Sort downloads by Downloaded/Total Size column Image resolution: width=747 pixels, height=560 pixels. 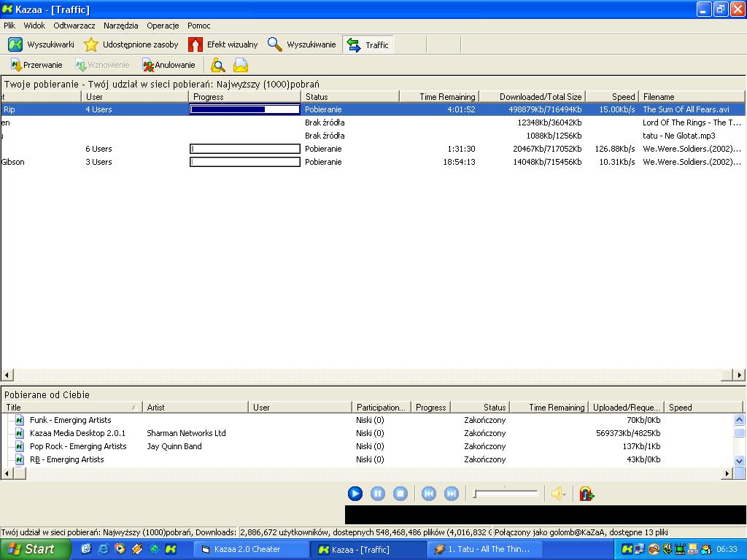point(532,97)
